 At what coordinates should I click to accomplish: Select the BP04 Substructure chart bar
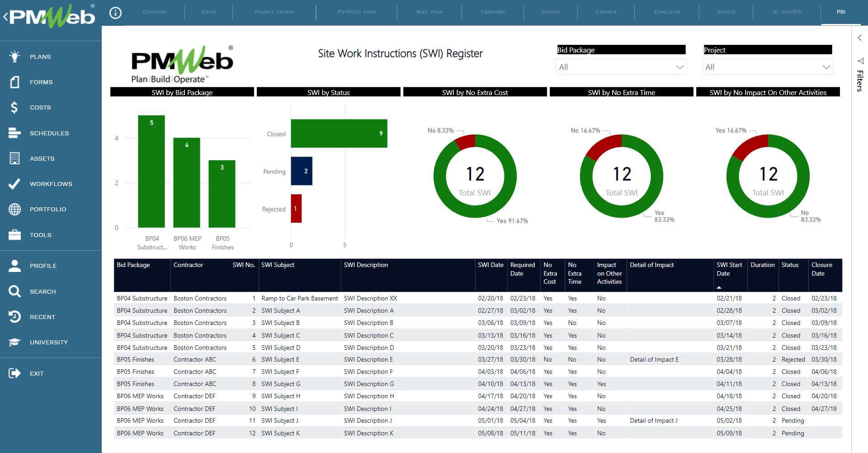(x=151, y=172)
